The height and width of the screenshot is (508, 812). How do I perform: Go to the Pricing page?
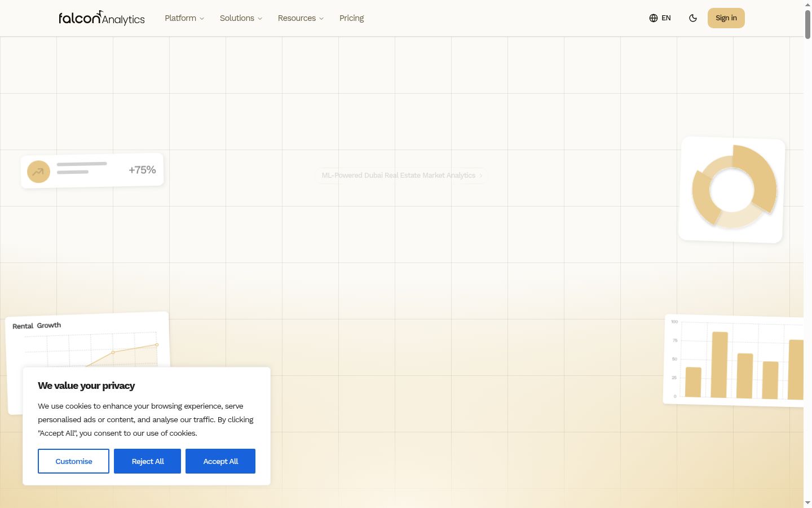pyautogui.click(x=352, y=18)
